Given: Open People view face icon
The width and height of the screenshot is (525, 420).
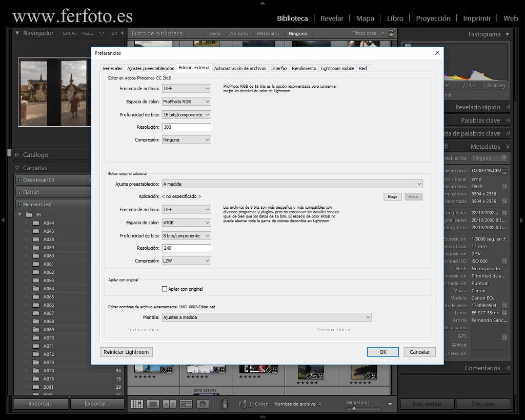Looking at the screenshot, I should [203, 404].
